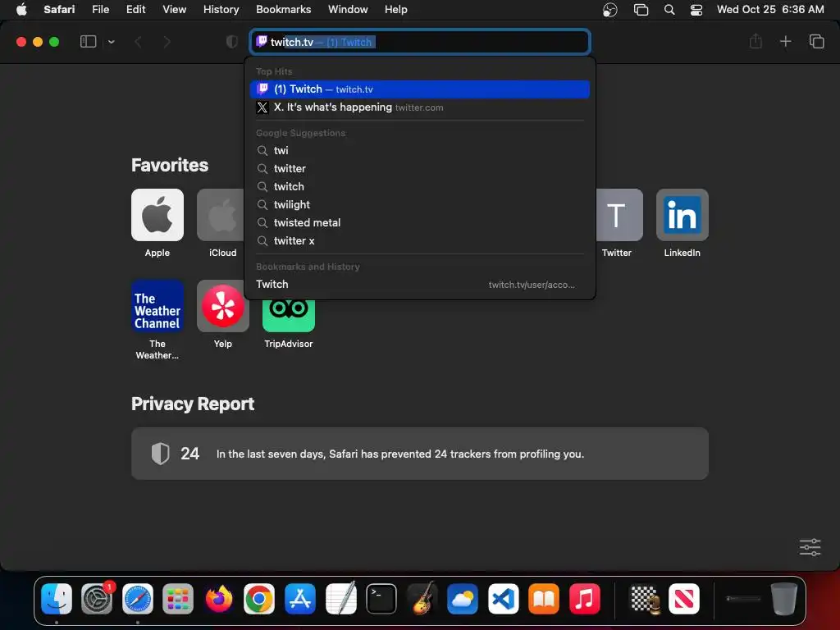Open The Weather Channel favorite
The image size is (840, 630).
click(157, 306)
